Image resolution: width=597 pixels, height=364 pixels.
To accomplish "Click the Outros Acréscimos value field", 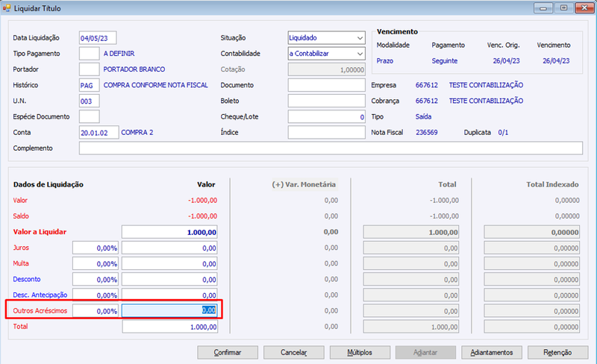I will pyautogui.click(x=170, y=311).
